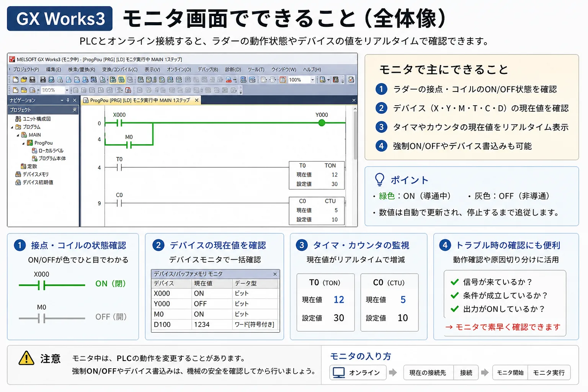Open the 診断(D) menu

[x=233, y=70]
